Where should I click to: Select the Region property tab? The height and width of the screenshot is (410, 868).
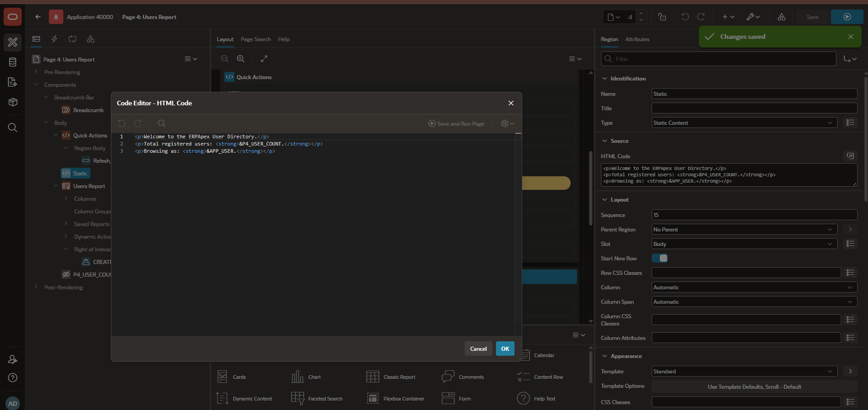[609, 39]
